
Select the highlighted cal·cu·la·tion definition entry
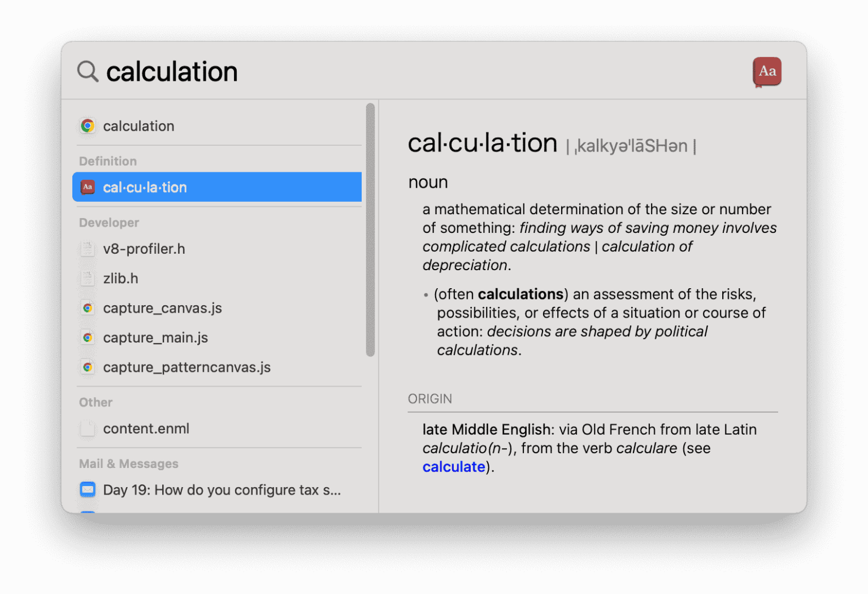[x=217, y=187]
